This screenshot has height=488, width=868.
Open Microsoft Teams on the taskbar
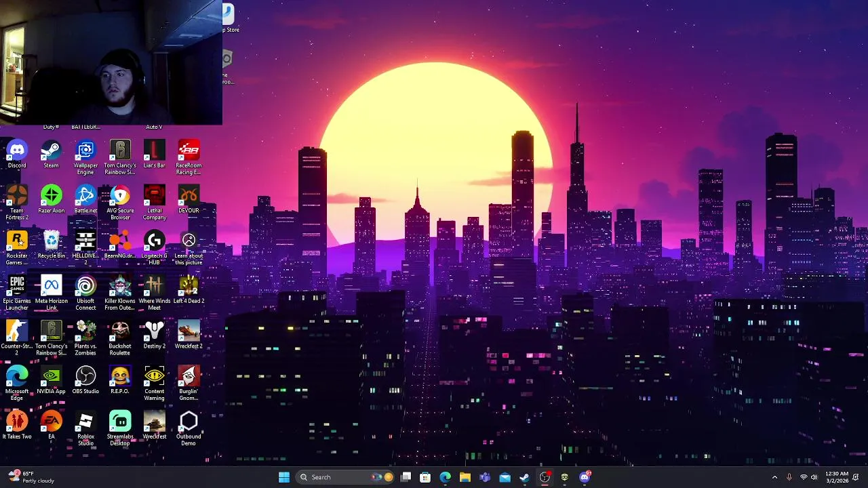tap(485, 477)
